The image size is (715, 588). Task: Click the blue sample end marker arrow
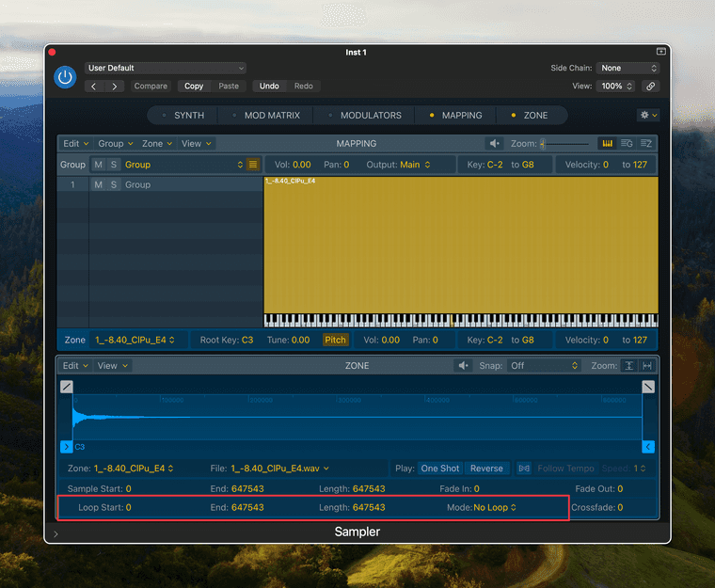(648, 447)
